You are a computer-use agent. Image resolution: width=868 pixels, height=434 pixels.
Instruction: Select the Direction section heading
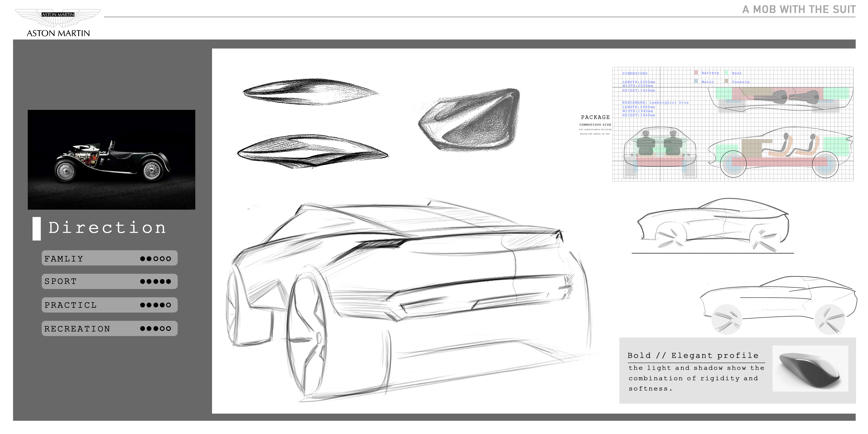(x=107, y=228)
